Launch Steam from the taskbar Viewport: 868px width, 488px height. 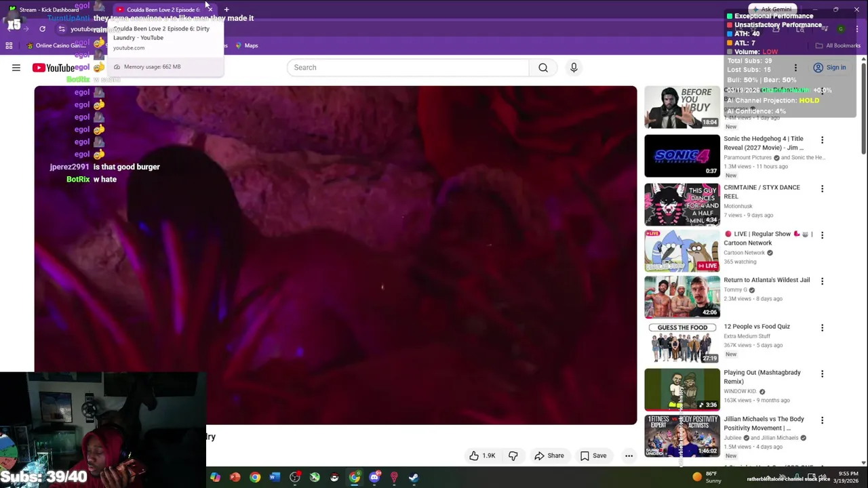414,477
